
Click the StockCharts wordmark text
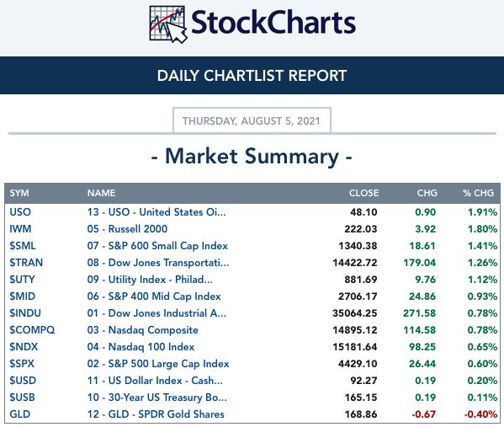point(273,23)
